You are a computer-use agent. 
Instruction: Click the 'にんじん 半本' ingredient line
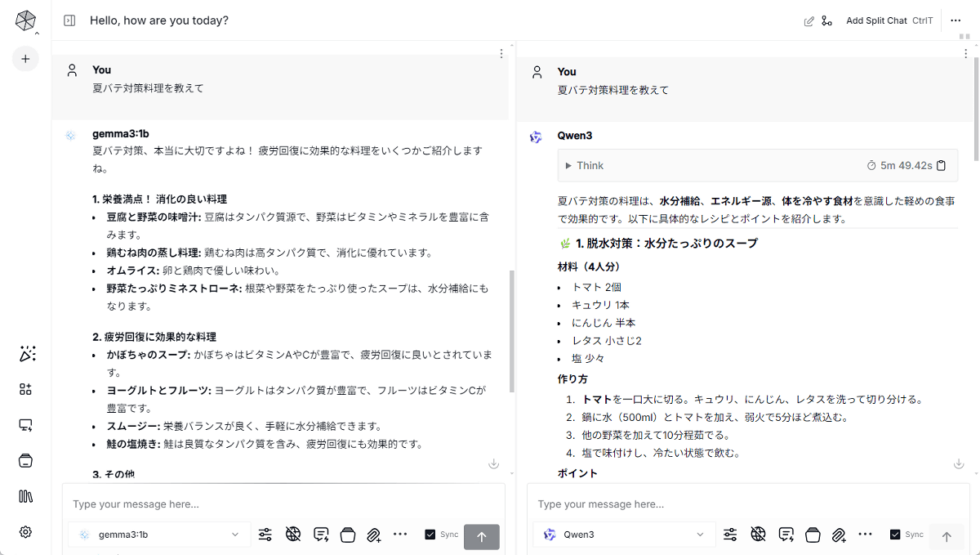(604, 323)
